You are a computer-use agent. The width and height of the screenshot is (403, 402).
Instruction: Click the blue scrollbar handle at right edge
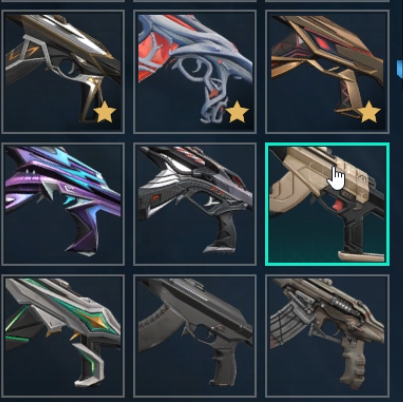pyautogui.click(x=399, y=68)
